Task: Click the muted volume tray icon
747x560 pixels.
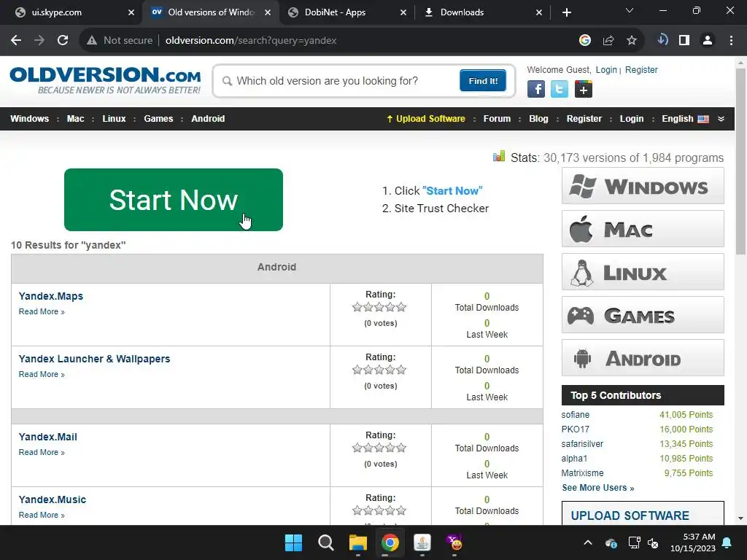Action: (653, 542)
